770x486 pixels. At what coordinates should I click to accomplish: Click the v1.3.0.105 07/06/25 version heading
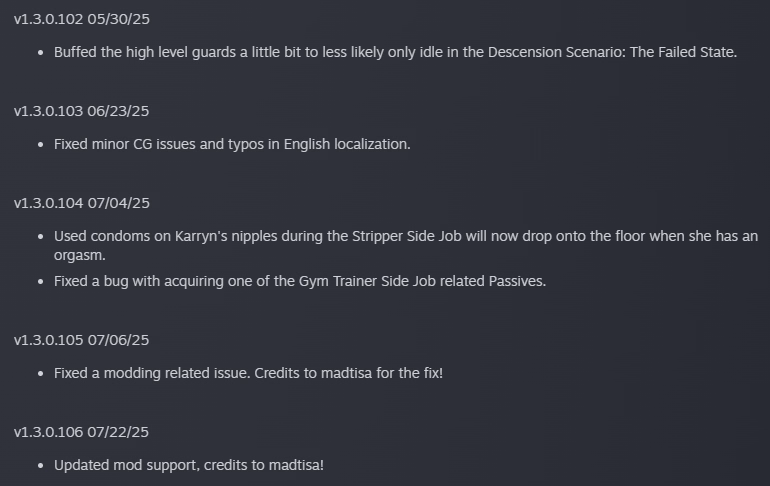click(82, 340)
